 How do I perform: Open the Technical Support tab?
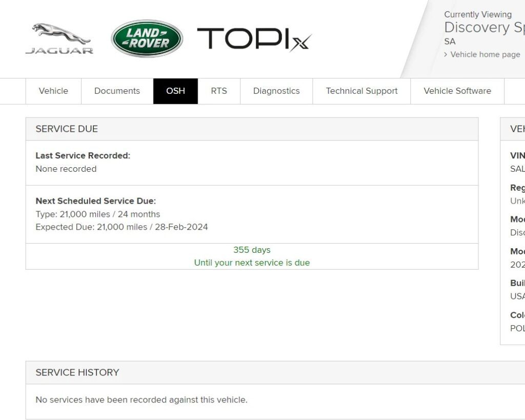[361, 91]
